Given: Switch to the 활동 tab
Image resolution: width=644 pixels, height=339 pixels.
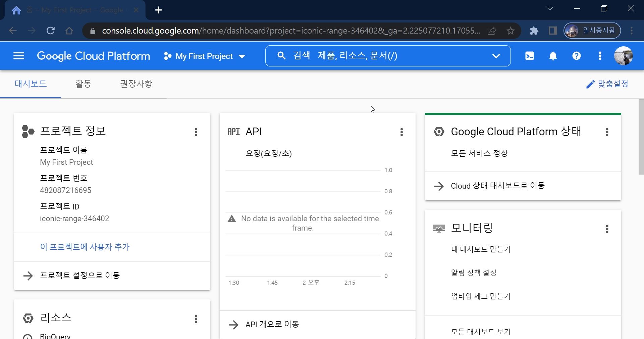Looking at the screenshot, I should point(84,84).
